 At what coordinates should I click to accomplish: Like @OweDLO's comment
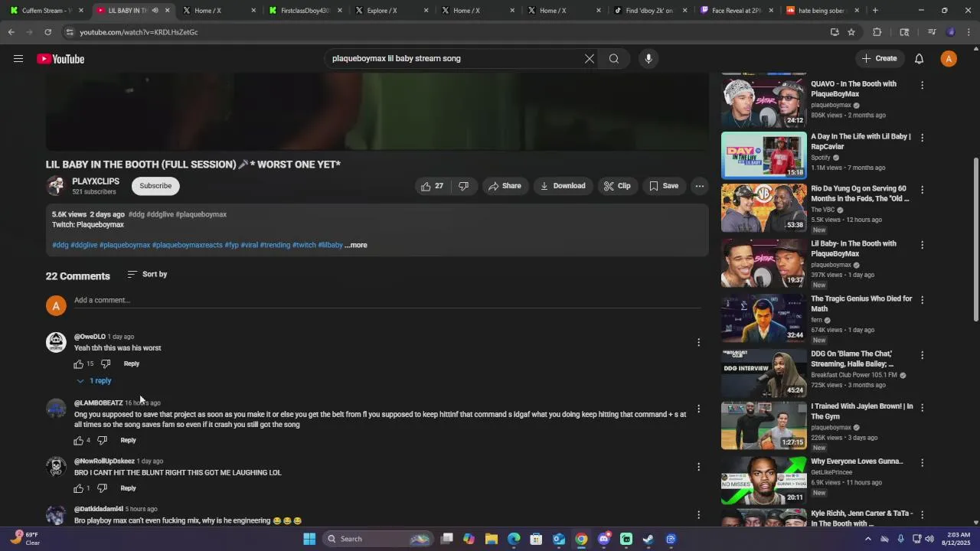click(78, 364)
